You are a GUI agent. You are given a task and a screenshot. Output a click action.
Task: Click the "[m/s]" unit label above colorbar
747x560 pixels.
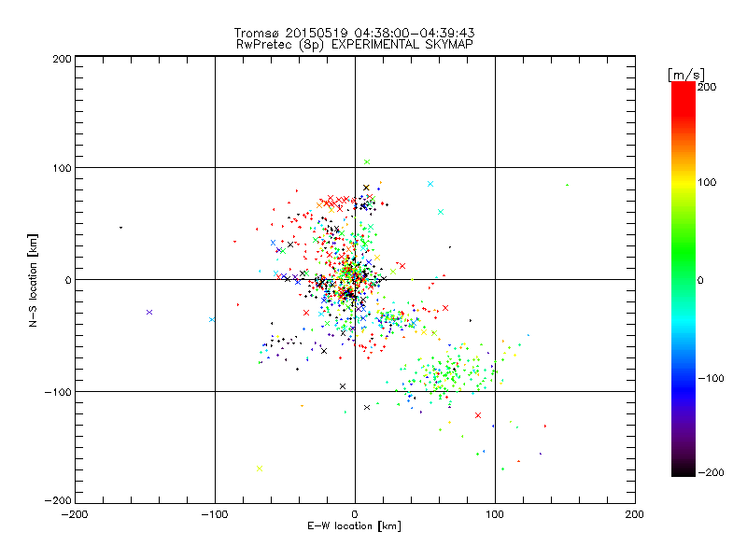(686, 75)
